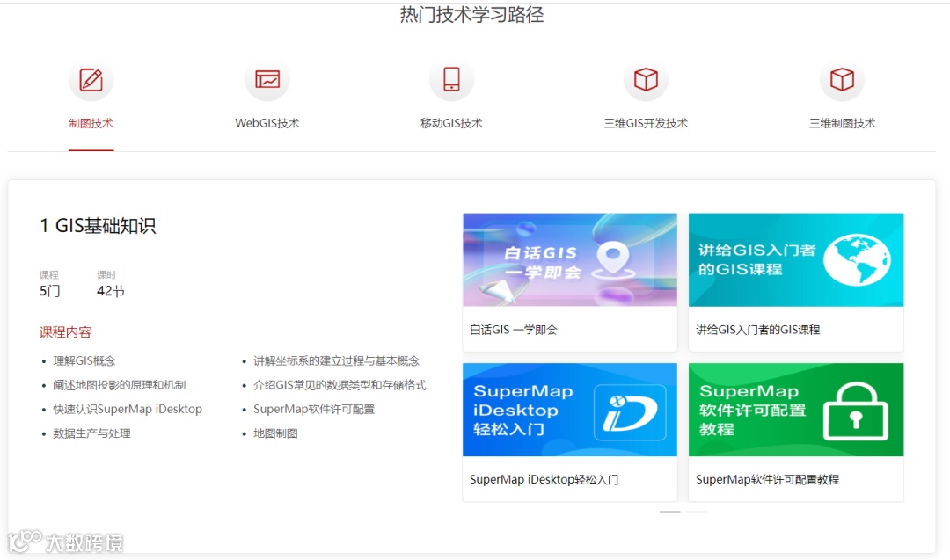
Task: Switch to the WebGIS技术 tab
Action: coord(267,123)
